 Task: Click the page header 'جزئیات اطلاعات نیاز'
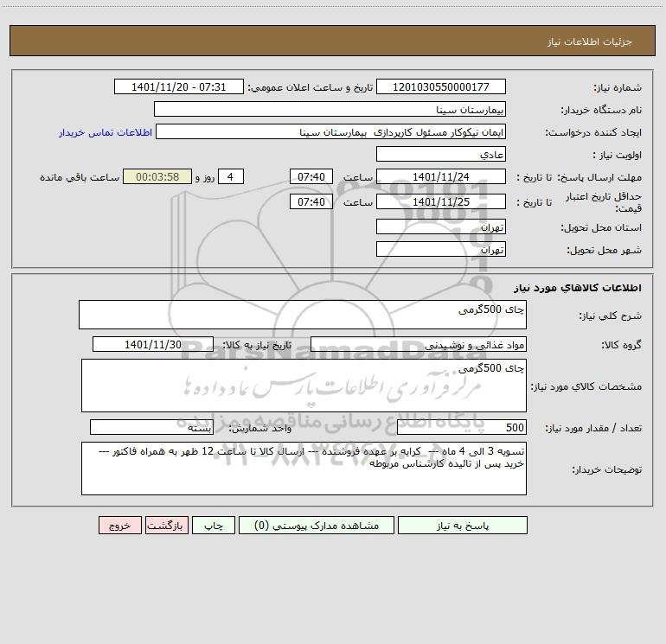590,41
